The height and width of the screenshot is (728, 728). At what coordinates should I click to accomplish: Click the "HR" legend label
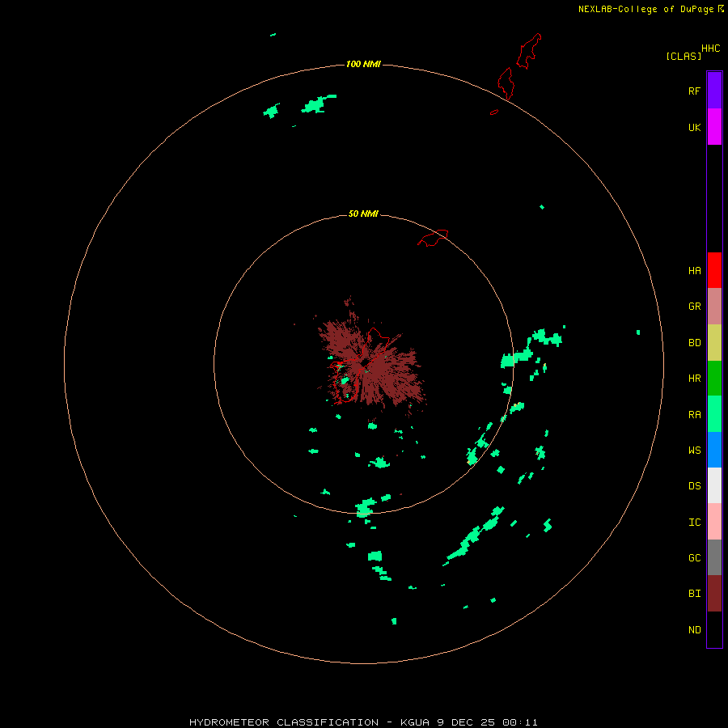pyautogui.click(x=694, y=379)
